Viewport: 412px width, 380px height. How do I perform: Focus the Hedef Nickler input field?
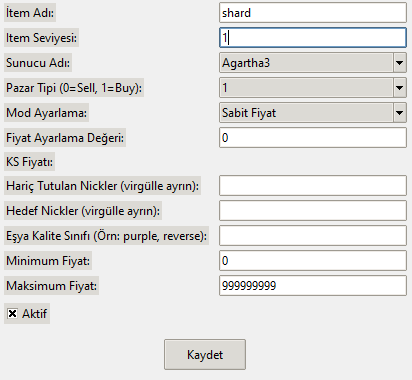[313, 210]
